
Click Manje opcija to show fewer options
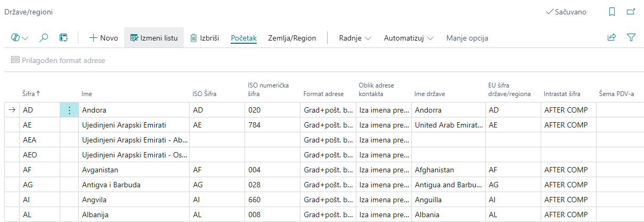click(467, 38)
